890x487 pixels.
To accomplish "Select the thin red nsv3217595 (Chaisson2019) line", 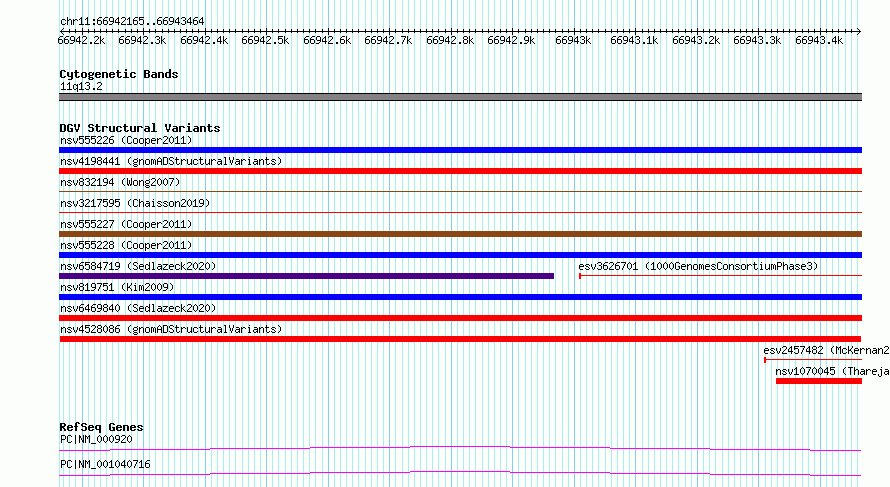I will click(x=460, y=213).
